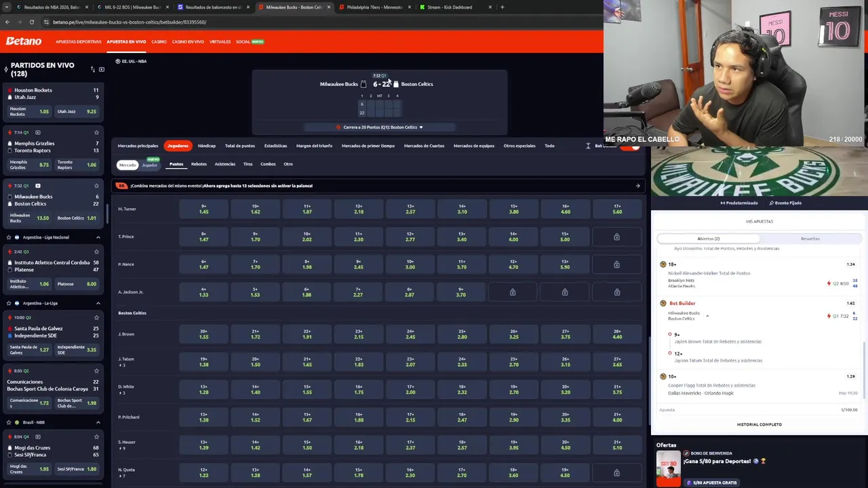Screen dimensions: 868x488
Task: Collapse the Argentina - La Liga section
Action: 98,303
